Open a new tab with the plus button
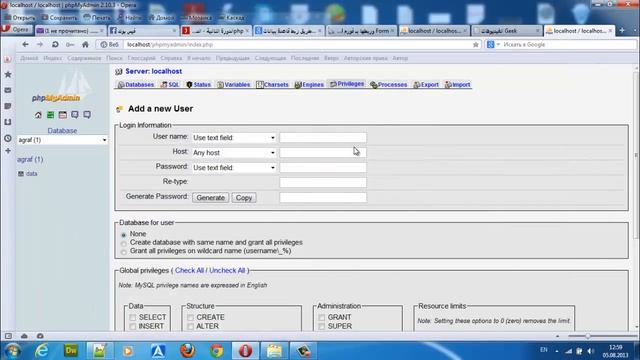This screenshot has height=360, width=640. pyautogui.click(x=622, y=31)
